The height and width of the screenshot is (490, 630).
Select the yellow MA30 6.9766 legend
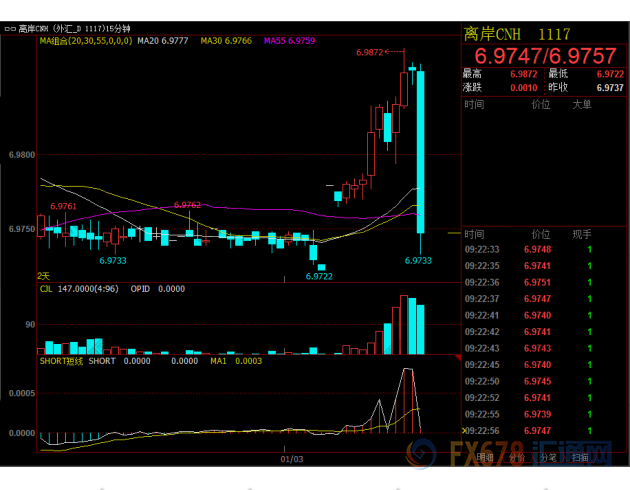225,41
